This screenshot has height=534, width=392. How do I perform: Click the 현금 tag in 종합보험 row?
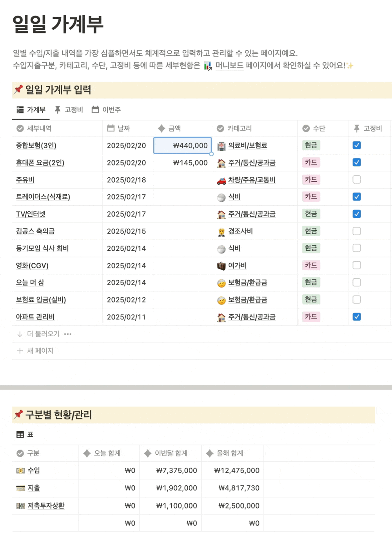tap(311, 145)
